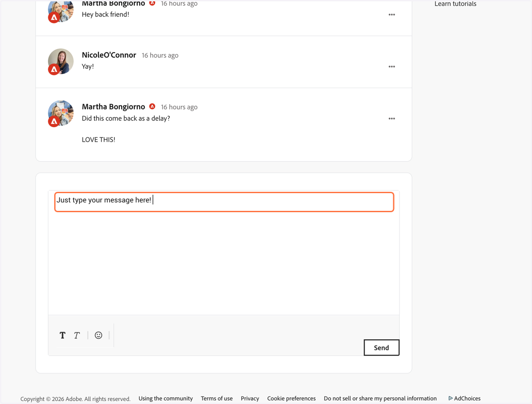Open Martha Bongiorno's avatar on 'Hey back friend!' message
This screenshot has height=404, width=532.
(61, 11)
